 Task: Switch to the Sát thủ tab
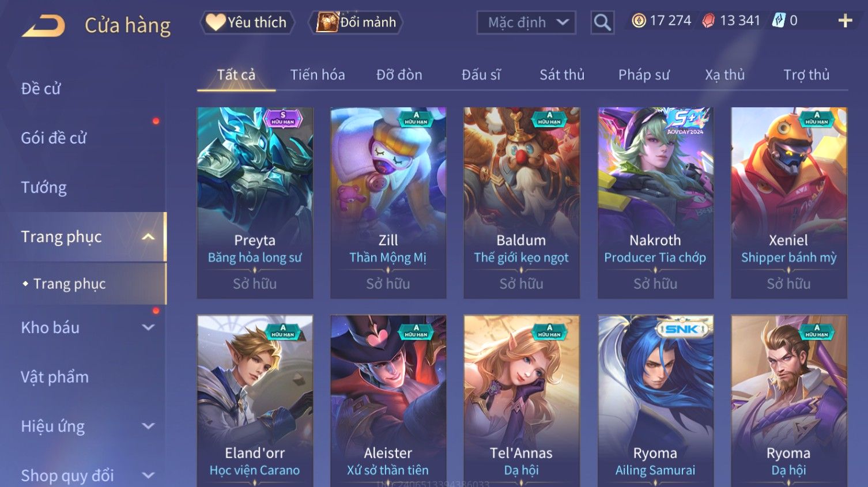[x=562, y=75]
